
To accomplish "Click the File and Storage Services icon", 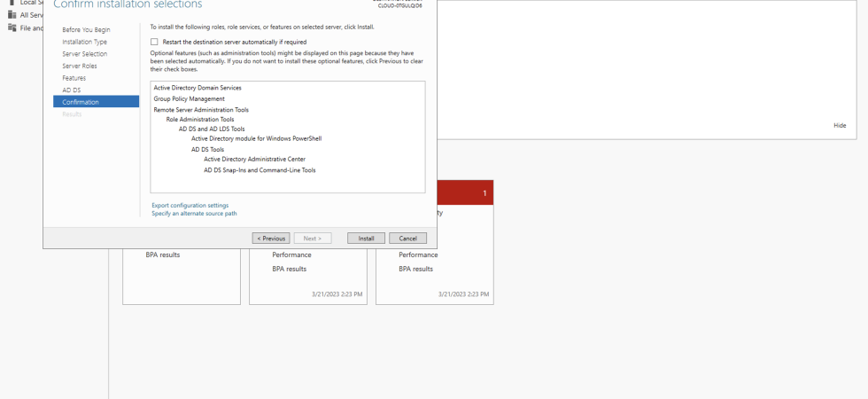I will click(12, 27).
